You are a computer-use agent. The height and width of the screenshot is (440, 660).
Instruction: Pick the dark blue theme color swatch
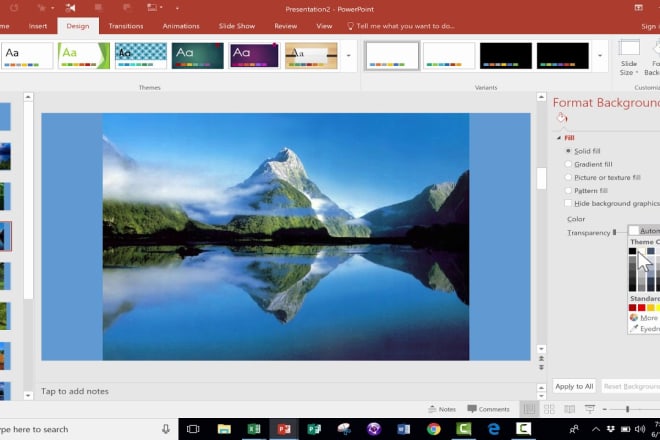[x=651, y=251]
